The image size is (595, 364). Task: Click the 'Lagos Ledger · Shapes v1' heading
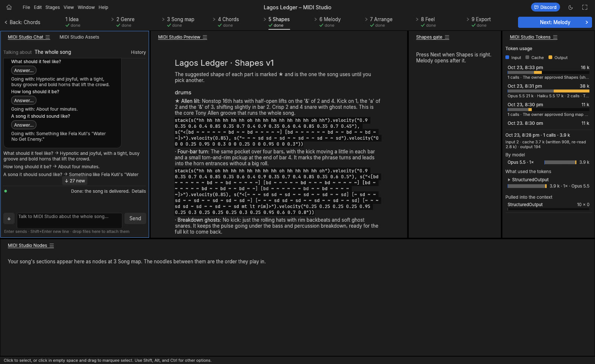224,63
